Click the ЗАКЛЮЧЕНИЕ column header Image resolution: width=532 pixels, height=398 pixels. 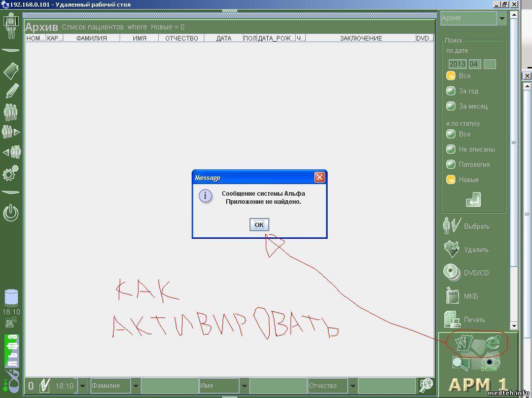tap(361, 38)
